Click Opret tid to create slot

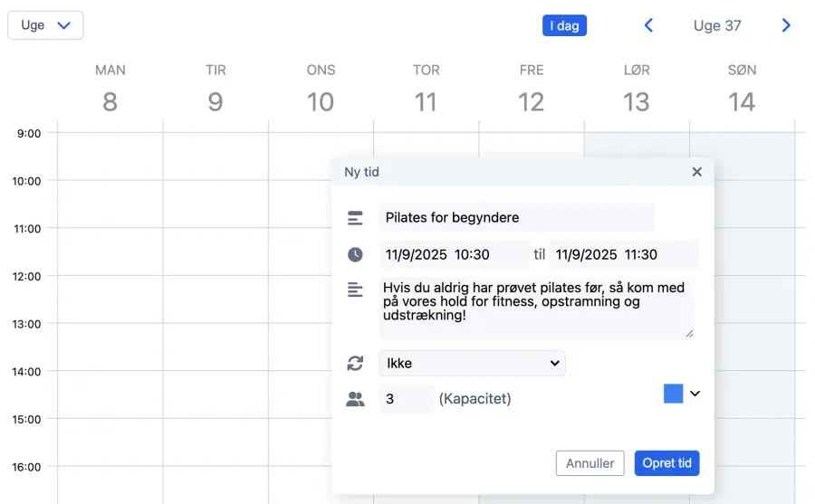click(x=666, y=462)
